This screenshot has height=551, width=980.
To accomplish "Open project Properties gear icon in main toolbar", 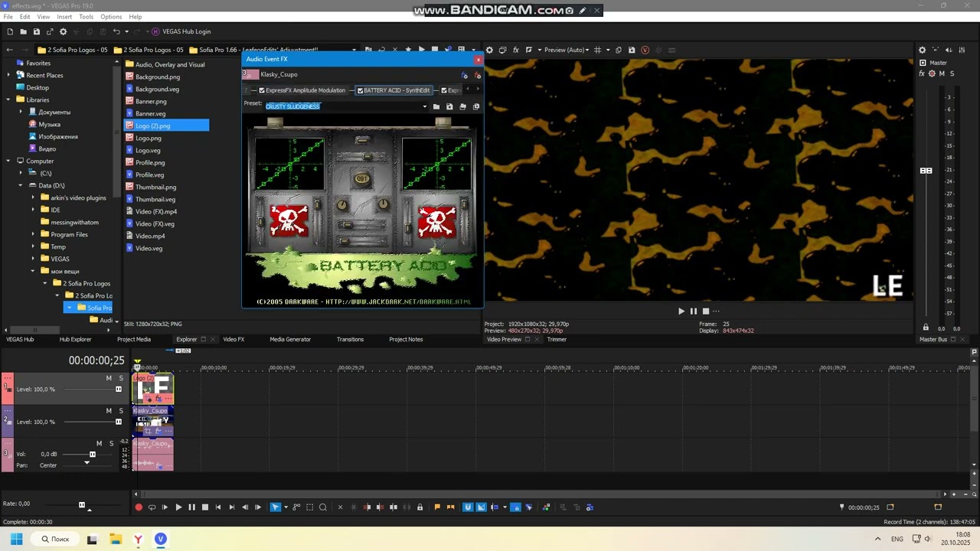I will point(64,31).
